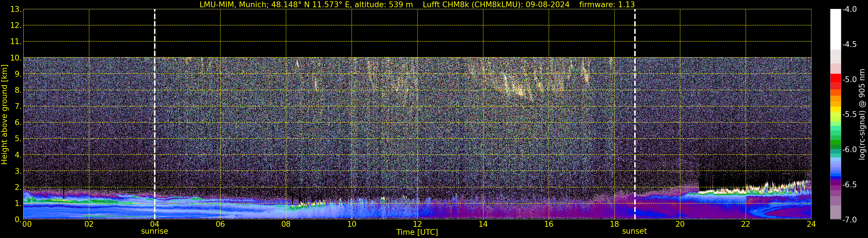Image resolution: width=868 pixels, height=238 pixels.
Task: Click the '6.' height axis tick label
Action: pyautogui.click(x=18, y=123)
